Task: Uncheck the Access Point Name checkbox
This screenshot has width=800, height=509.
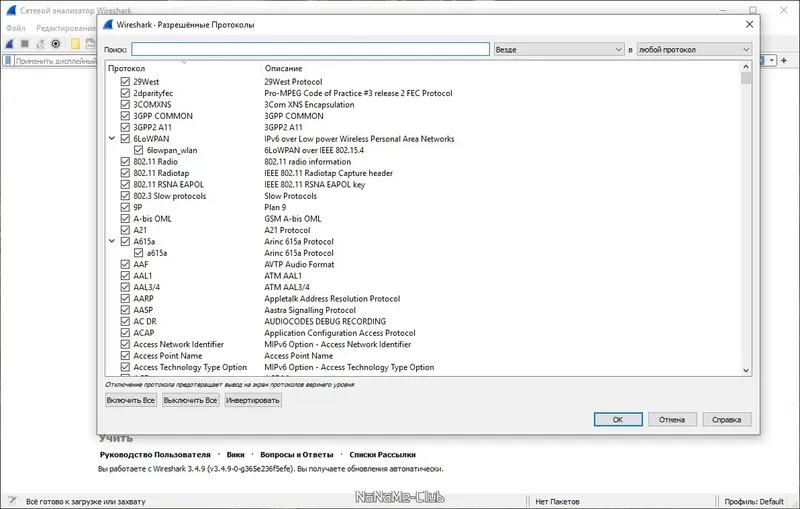Action: coord(125,355)
